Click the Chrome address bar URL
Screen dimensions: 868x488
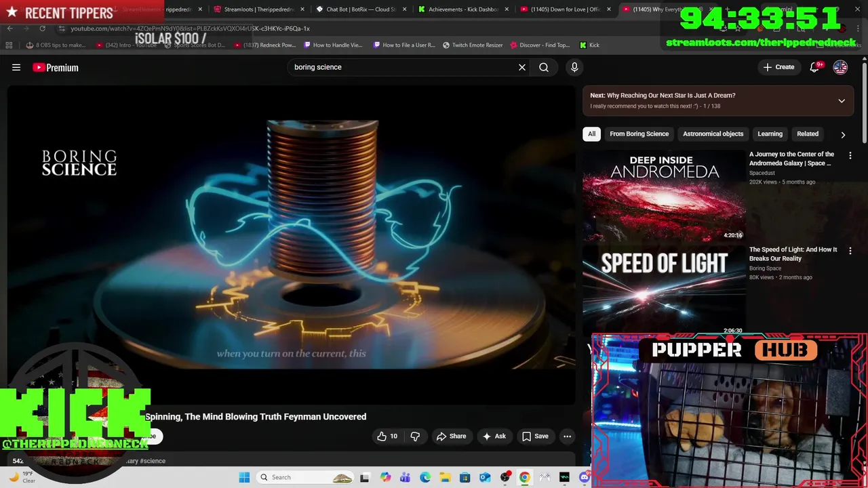pos(190,28)
